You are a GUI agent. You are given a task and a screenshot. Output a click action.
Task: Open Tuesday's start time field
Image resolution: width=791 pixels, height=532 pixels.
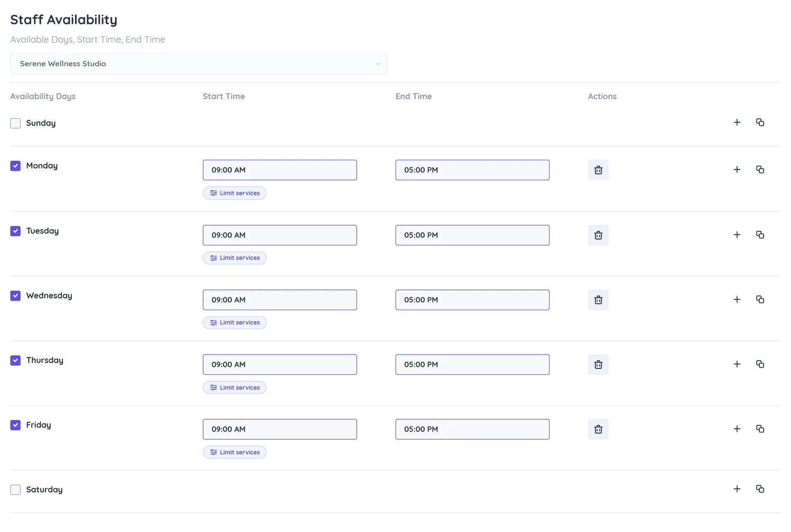pos(280,235)
